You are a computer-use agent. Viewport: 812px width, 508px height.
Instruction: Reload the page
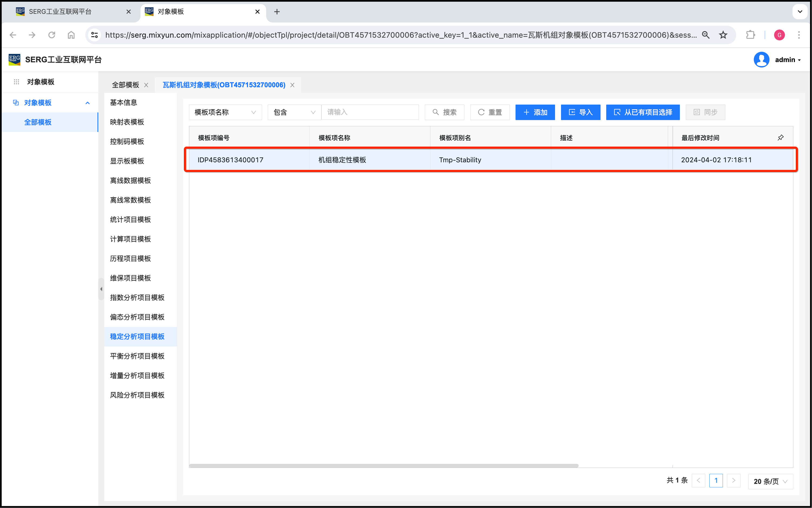(x=52, y=35)
